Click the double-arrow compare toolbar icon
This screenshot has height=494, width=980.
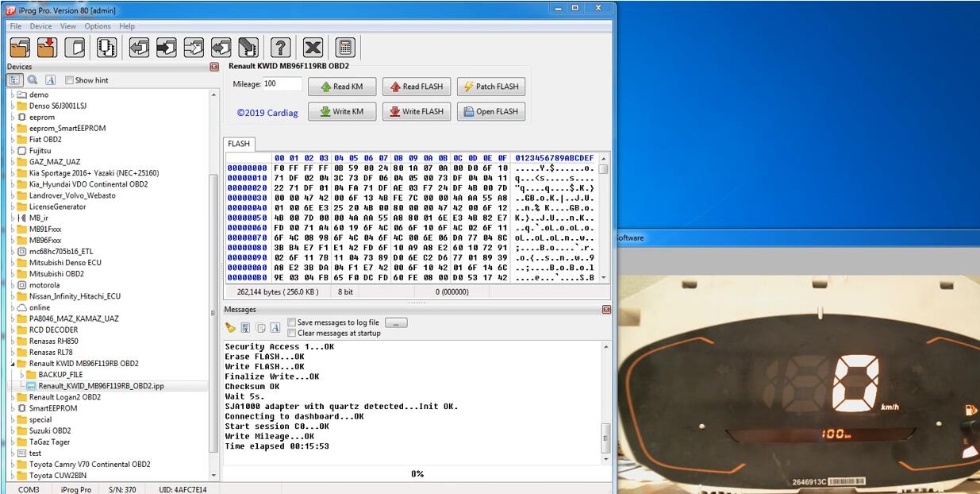(221, 48)
